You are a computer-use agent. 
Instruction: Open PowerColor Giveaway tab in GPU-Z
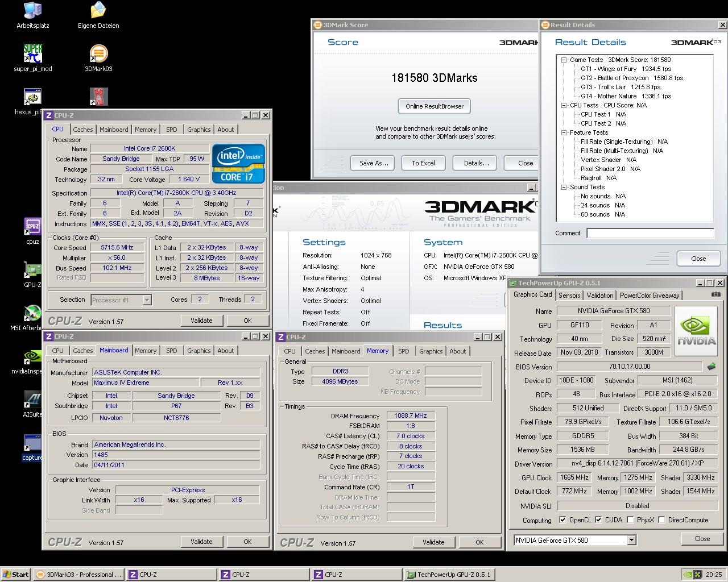(650, 295)
